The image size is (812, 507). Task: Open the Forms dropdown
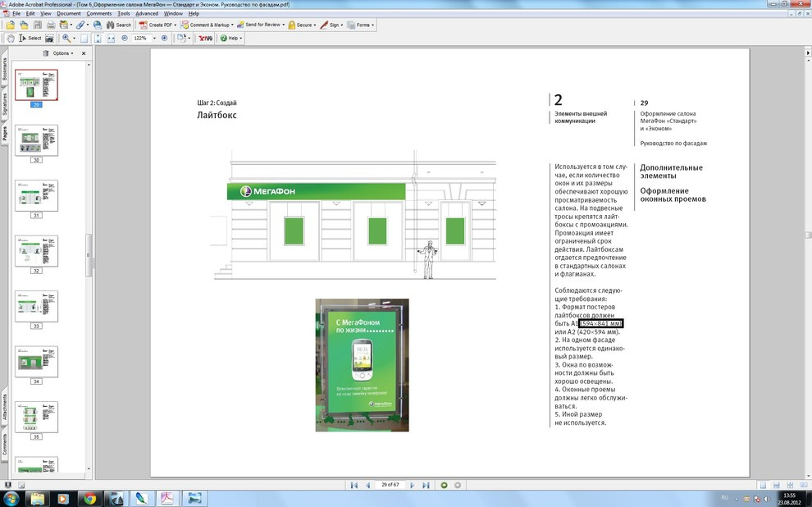(360, 25)
